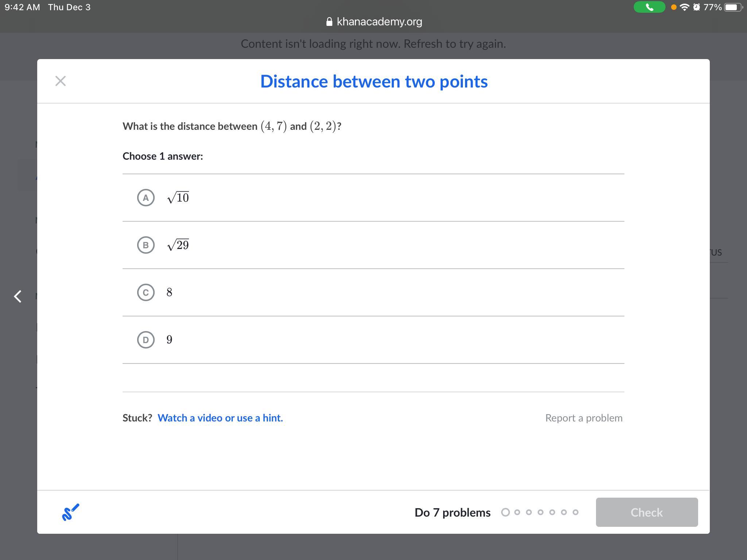Choose answer B, square root of 29

pyautogui.click(x=146, y=245)
